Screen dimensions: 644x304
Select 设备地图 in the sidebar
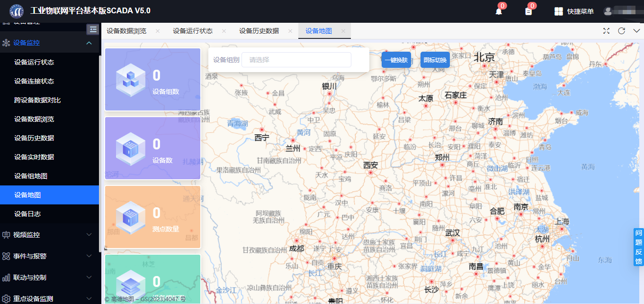click(x=50, y=195)
